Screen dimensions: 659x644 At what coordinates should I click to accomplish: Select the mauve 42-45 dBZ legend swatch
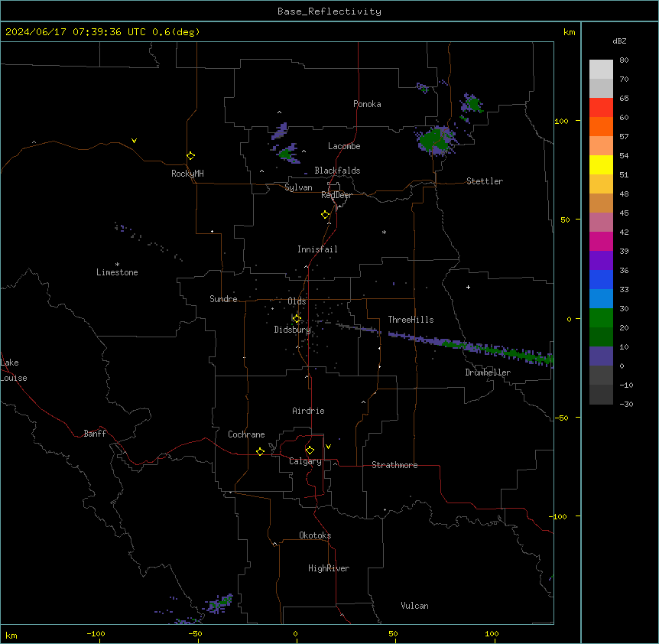[x=601, y=222]
